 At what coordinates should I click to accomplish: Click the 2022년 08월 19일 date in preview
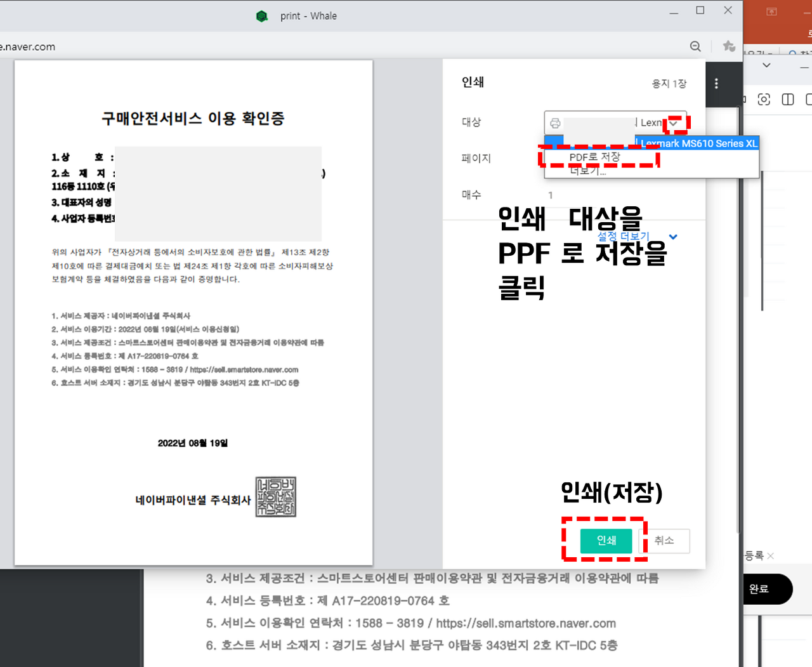(193, 443)
